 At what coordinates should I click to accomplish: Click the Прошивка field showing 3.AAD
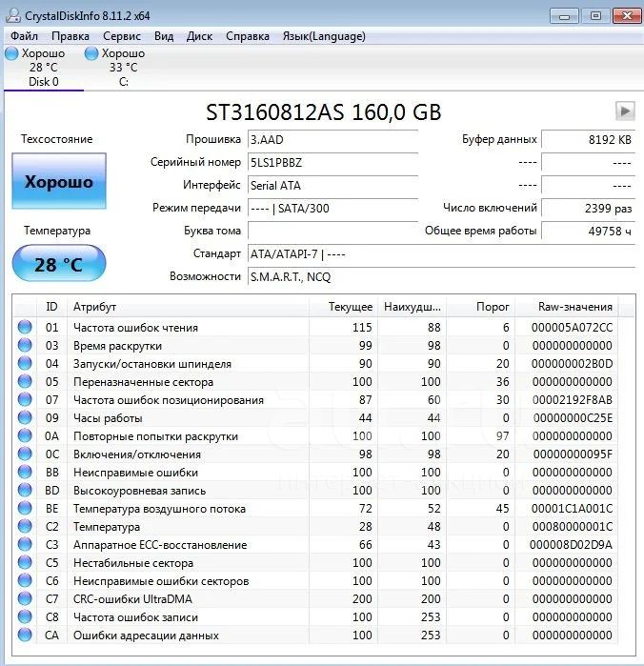[x=332, y=140]
